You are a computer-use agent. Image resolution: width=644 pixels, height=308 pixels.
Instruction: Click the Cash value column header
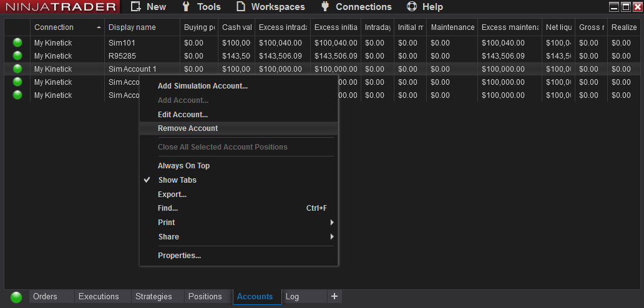(237, 27)
